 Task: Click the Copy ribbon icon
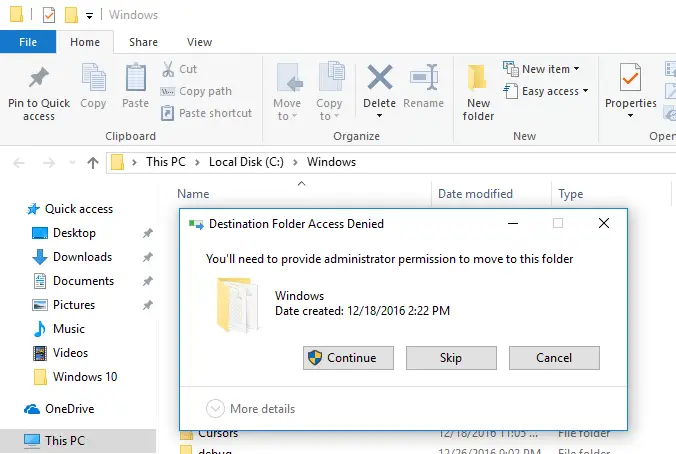(x=93, y=78)
